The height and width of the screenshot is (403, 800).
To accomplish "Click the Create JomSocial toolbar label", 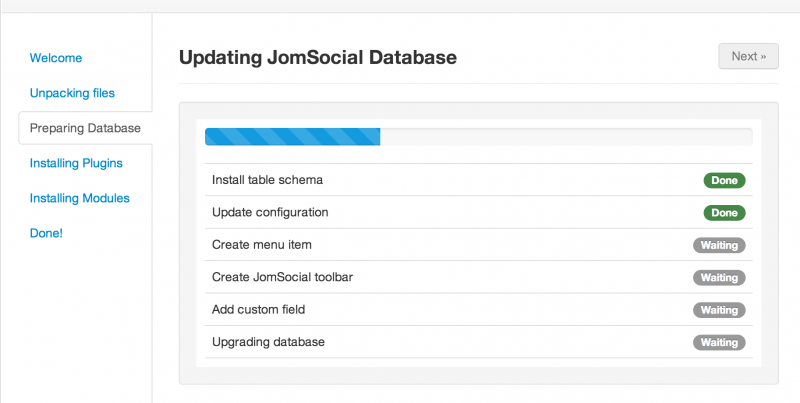I will pos(282,277).
